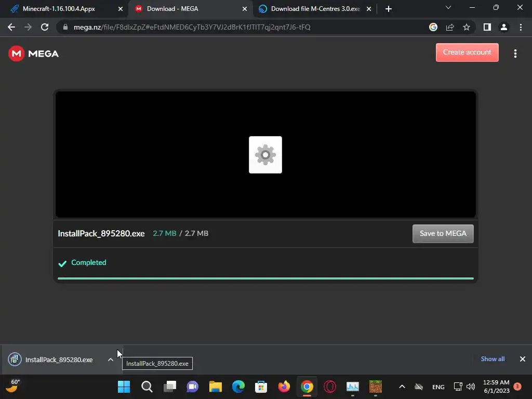Click the InstallPack_895280.exe file name text
This screenshot has width=532, height=399.
click(101, 233)
